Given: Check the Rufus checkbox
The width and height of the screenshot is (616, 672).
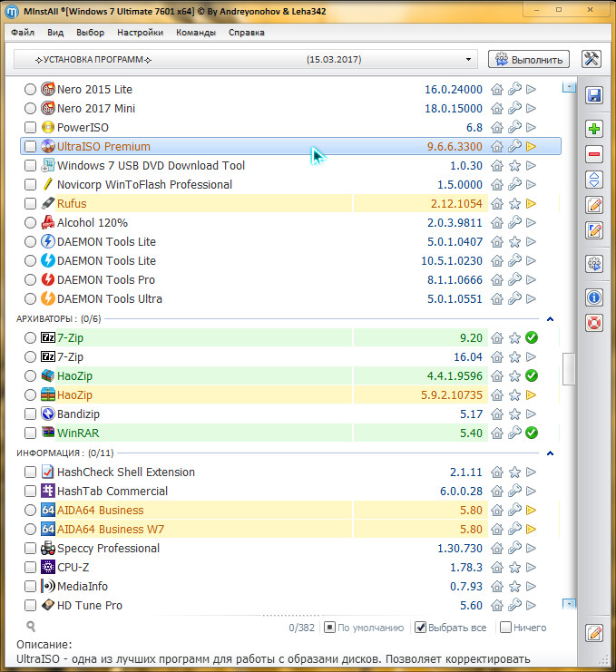Looking at the screenshot, I should pos(30,203).
